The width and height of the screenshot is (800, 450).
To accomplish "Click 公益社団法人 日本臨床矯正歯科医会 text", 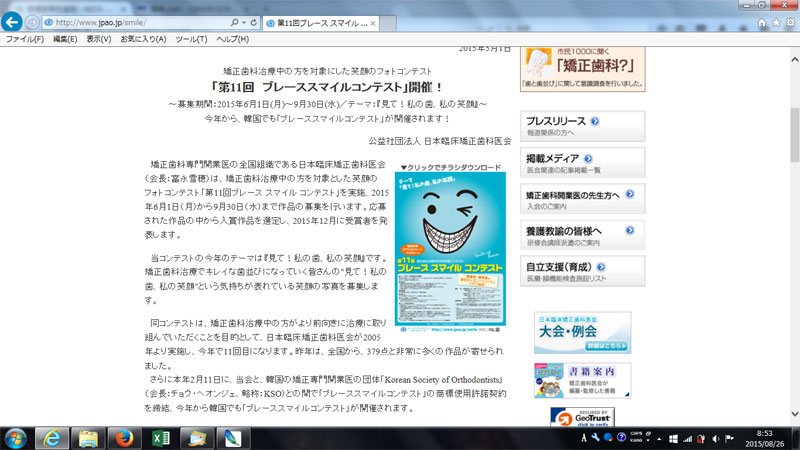I will point(440,141).
